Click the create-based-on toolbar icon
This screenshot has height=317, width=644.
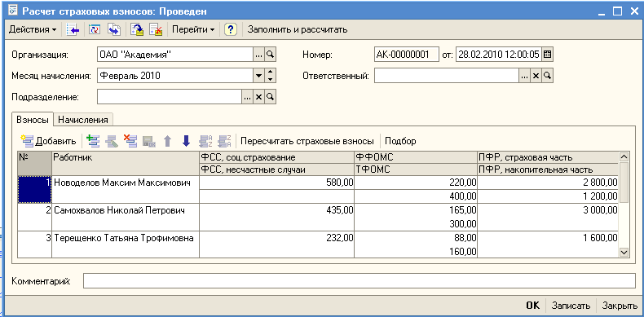coord(114,29)
